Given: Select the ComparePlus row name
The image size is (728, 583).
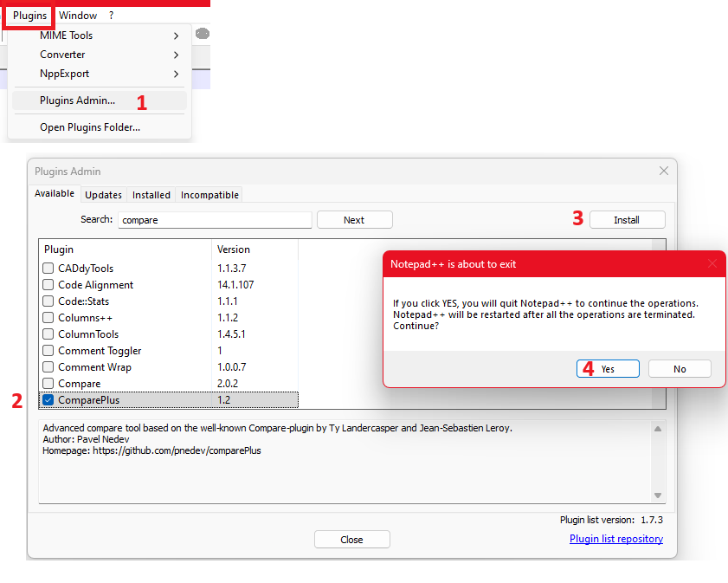Looking at the screenshot, I should point(88,400).
